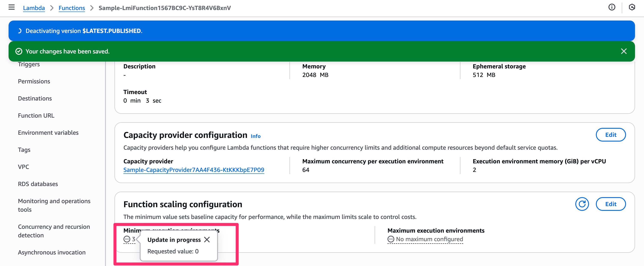
Task: Select Permissions in the side menu
Action: 34,81
